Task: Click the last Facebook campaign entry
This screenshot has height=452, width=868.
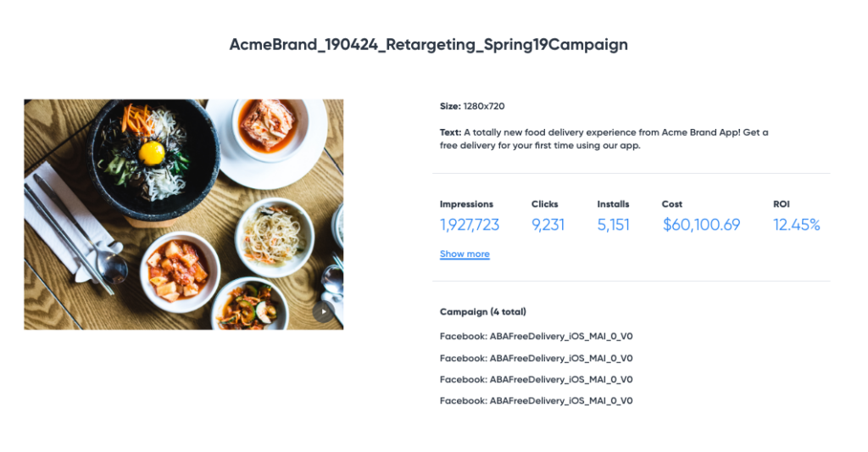Action: [536, 401]
